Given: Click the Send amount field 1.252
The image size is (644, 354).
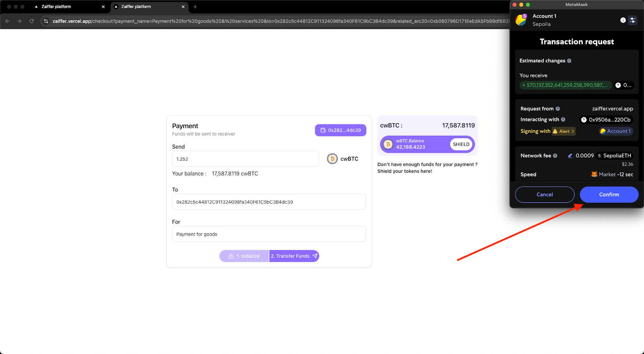Looking at the screenshot, I should 246,159.
